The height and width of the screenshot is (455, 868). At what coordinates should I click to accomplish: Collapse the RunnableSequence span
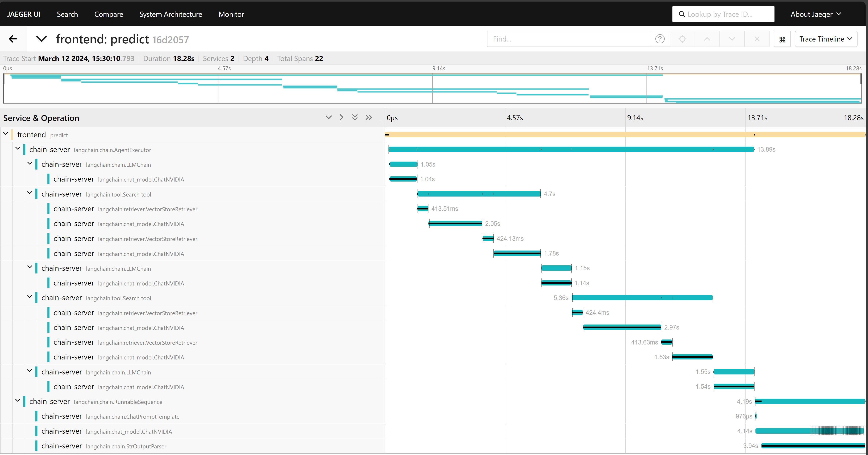tap(18, 401)
